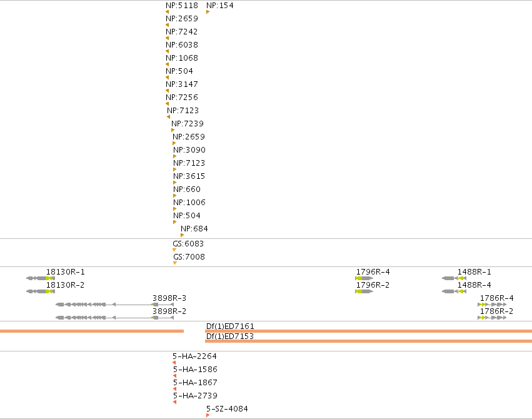532x419 pixels.
Task: Select the 18130R-2 transcript glyph
Action: coord(41,291)
